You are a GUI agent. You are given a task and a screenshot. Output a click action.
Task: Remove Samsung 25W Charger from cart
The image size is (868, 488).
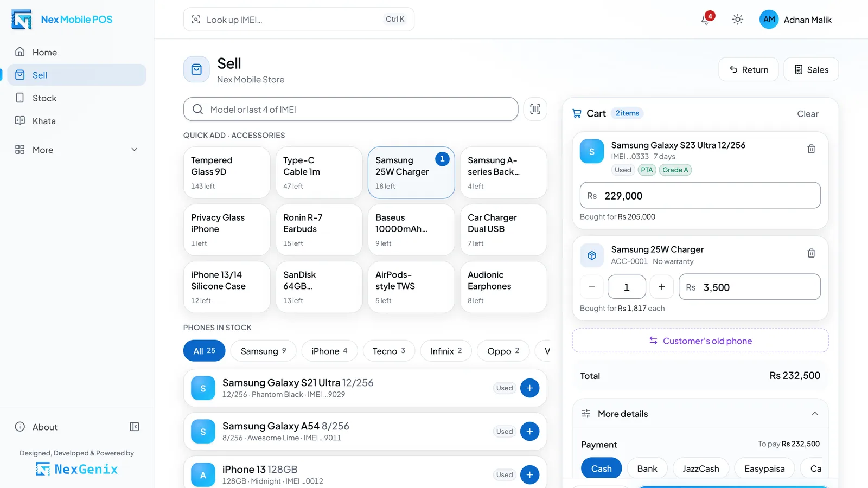tap(811, 253)
